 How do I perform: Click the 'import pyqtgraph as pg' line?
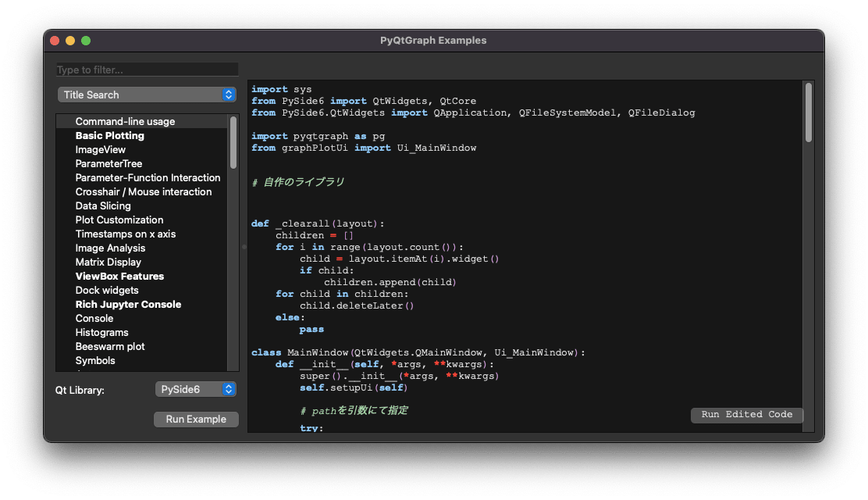pos(318,137)
